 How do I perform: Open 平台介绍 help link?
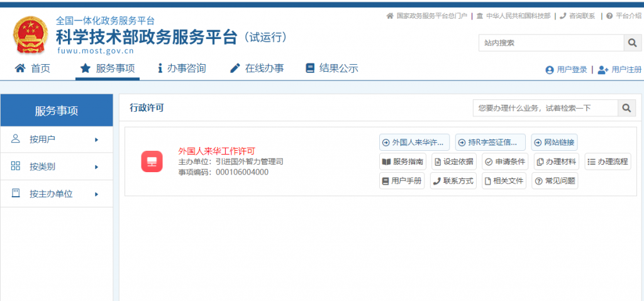point(624,16)
